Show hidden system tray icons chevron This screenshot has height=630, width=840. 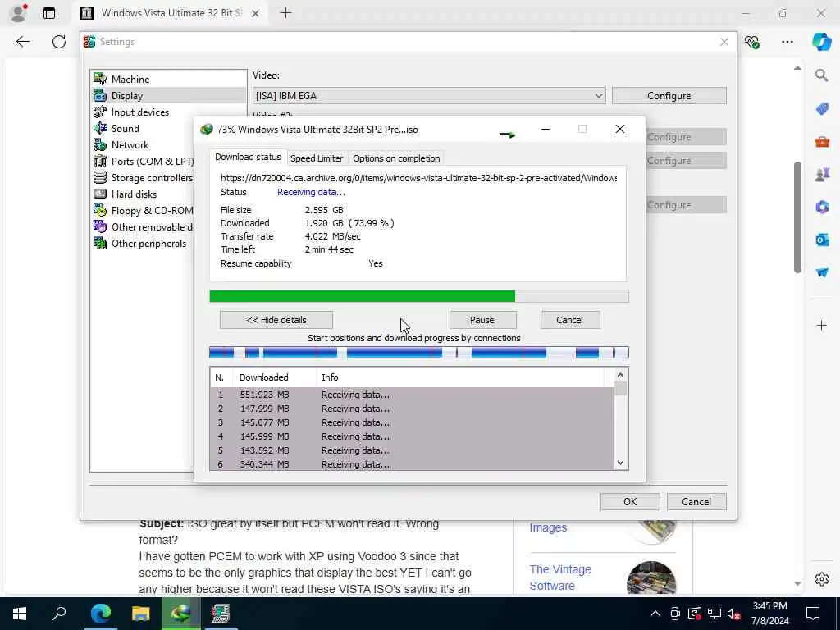pos(655,614)
